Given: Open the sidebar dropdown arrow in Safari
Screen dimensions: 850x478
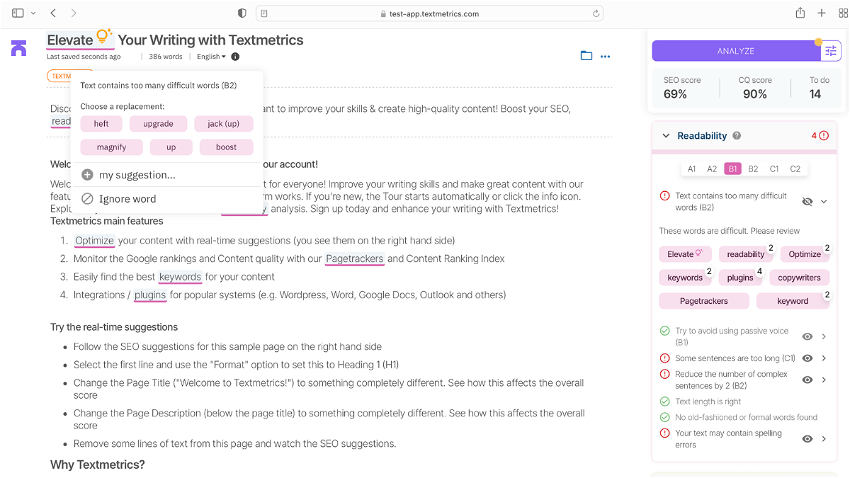Looking at the screenshot, I should click(33, 13).
